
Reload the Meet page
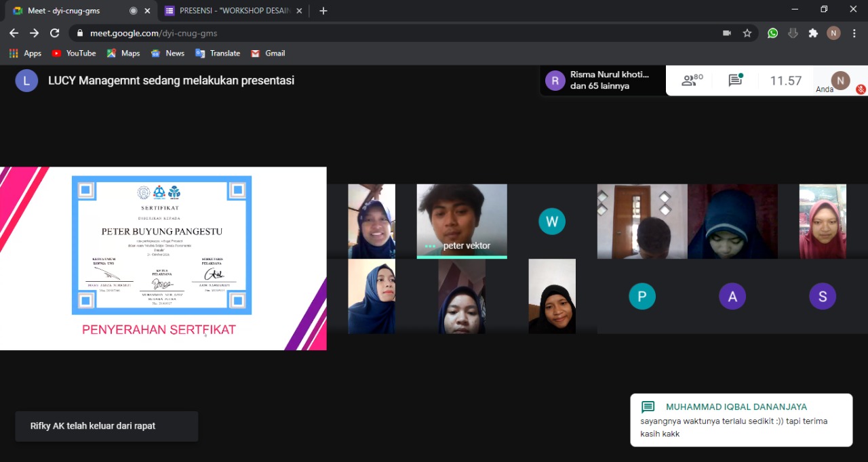pos(55,33)
